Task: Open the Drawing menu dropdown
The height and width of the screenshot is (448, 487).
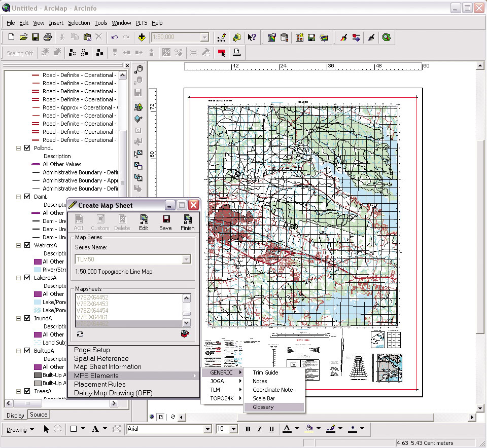Action: [20, 429]
